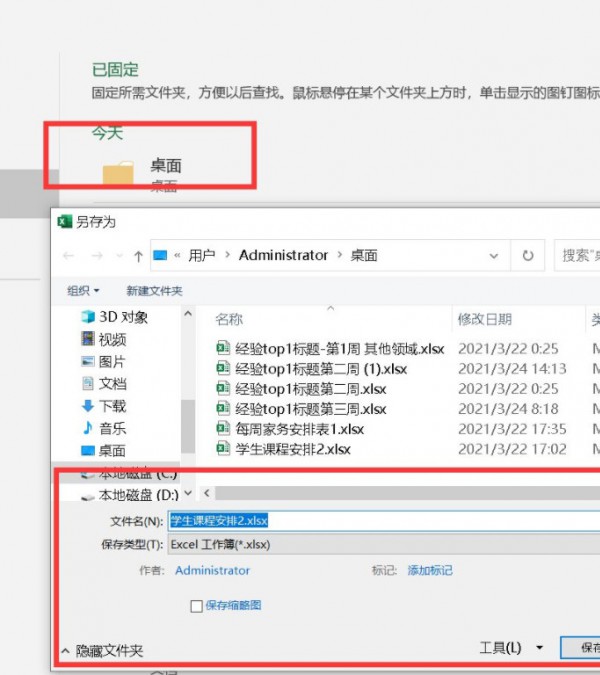Sort files by 修改日期 column
Screen dimensions: 600x675
(485, 319)
